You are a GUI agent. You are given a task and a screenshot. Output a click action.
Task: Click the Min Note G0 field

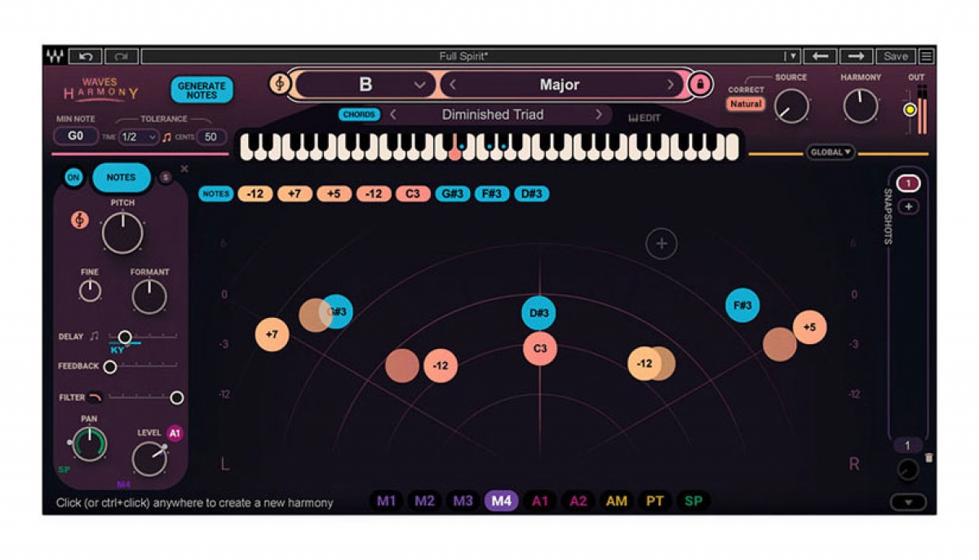point(76,136)
